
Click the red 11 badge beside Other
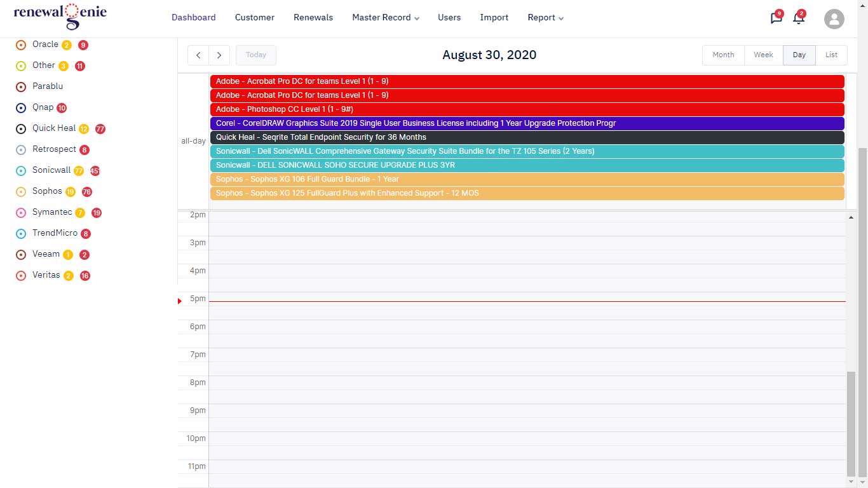(80, 66)
